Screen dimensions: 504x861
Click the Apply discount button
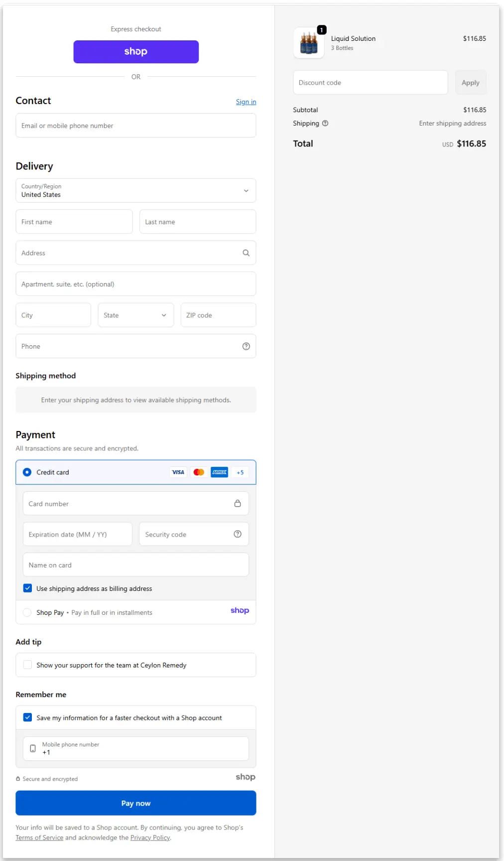pos(471,83)
